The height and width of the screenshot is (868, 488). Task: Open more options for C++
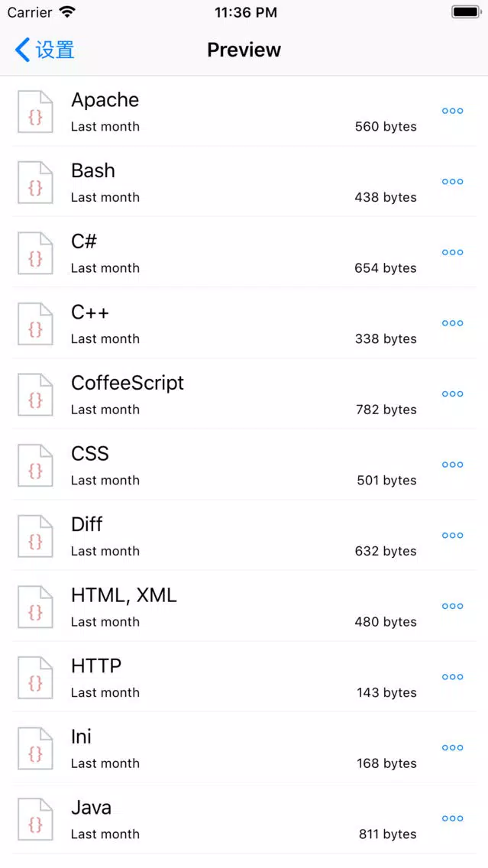[452, 323]
